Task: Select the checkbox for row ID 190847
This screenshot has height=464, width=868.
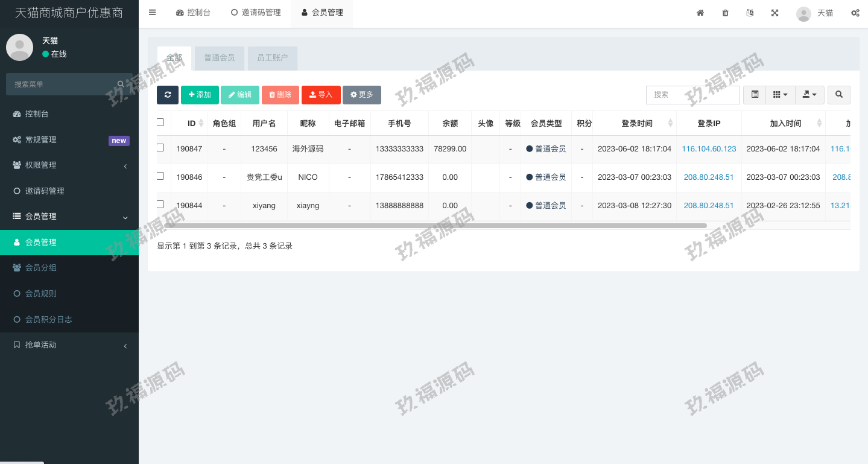Action: click(160, 148)
